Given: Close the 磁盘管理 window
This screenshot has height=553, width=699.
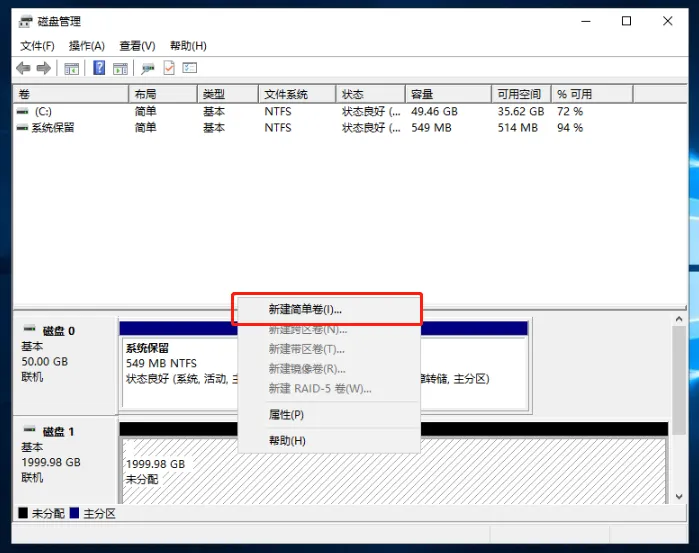Looking at the screenshot, I should click(x=667, y=21).
